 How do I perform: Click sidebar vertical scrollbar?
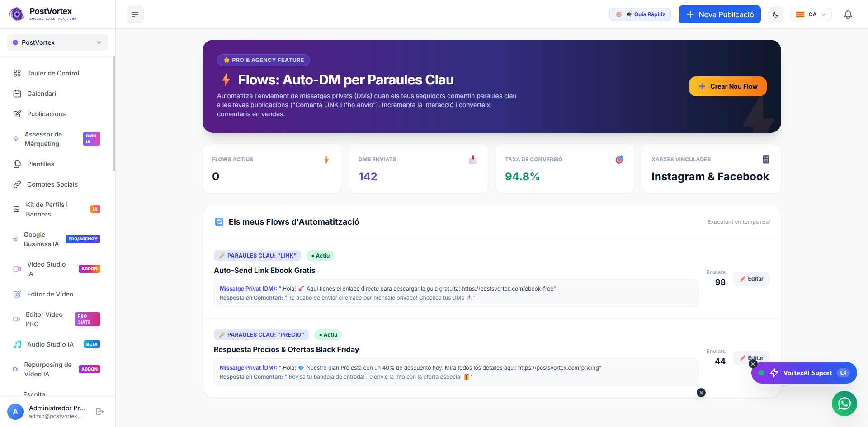click(114, 114)
